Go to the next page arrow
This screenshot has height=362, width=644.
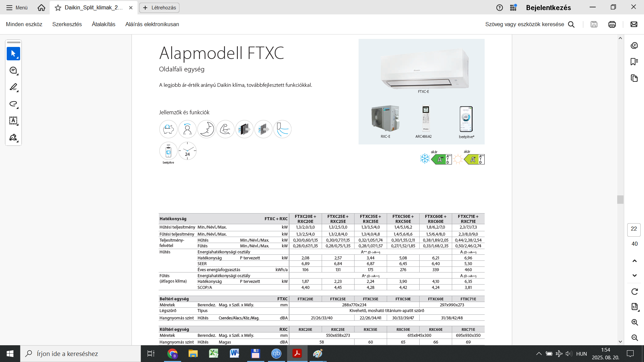(x=634, y=276)
